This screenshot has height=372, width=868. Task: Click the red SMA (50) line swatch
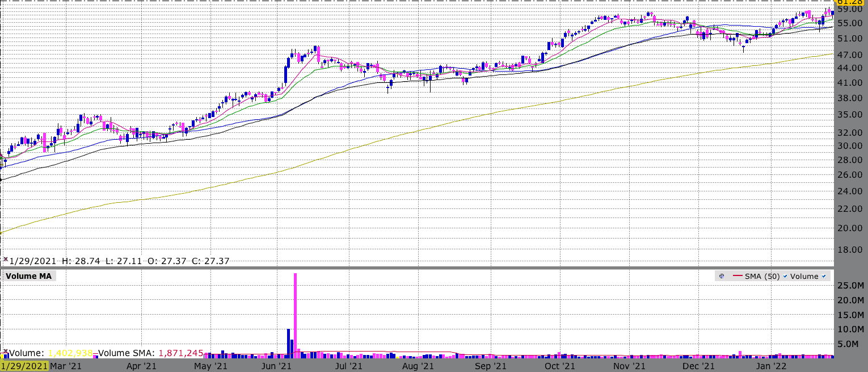(x=738, y=277)
